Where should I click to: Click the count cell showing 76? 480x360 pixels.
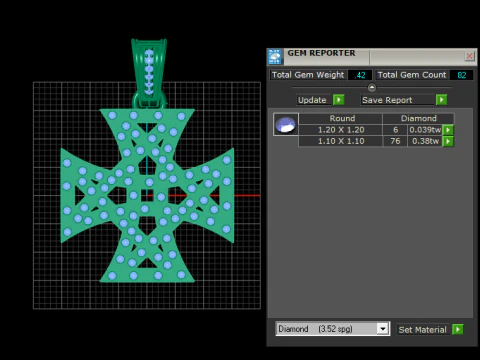point(395,141)
